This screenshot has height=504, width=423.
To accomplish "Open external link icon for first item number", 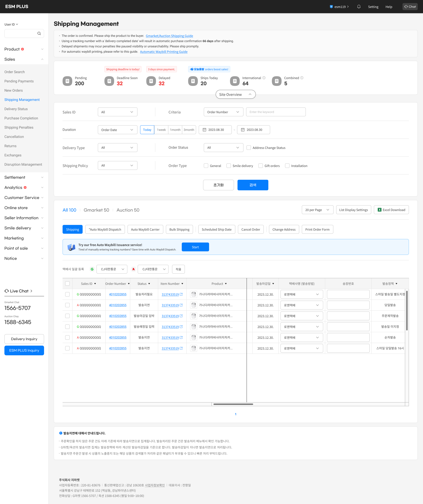I will click(x=181, y=294).
